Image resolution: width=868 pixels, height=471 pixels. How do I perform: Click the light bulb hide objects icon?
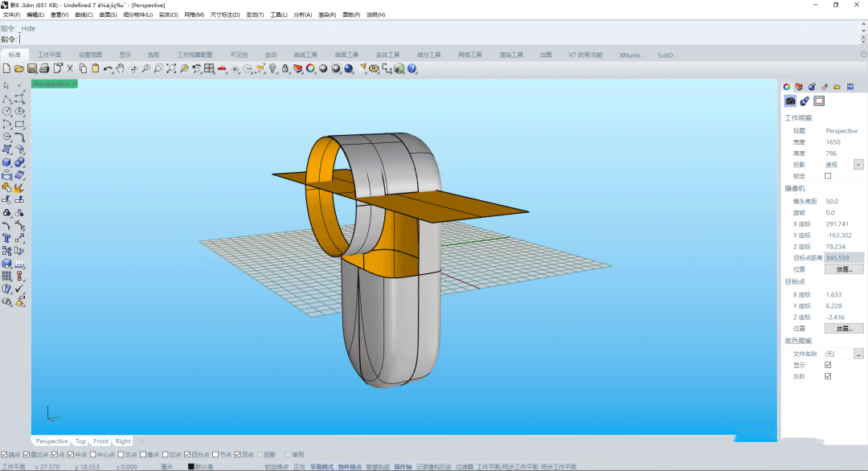[x=273, y=69]
